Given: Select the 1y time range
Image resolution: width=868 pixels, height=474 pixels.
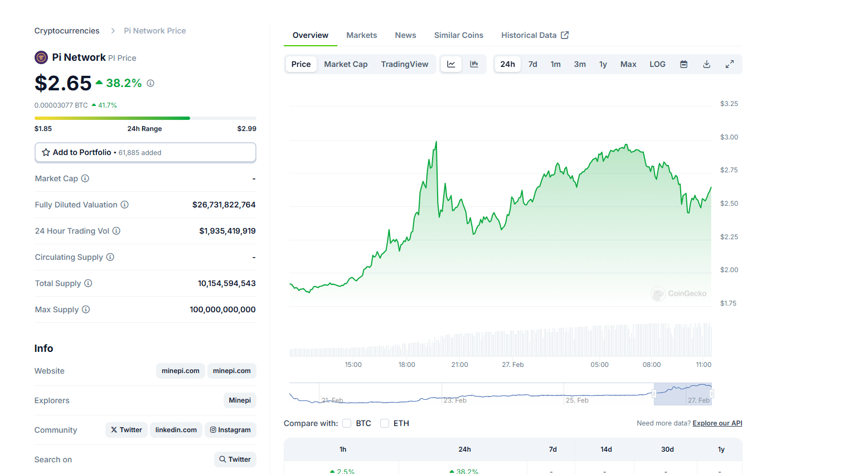Looking at the screenshot, I should coord(603,64).
